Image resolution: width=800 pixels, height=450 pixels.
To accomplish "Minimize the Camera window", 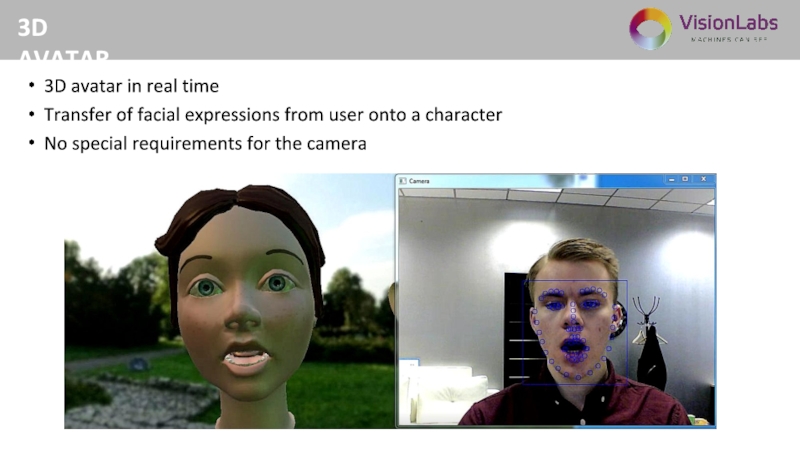I will click(672, 181).
